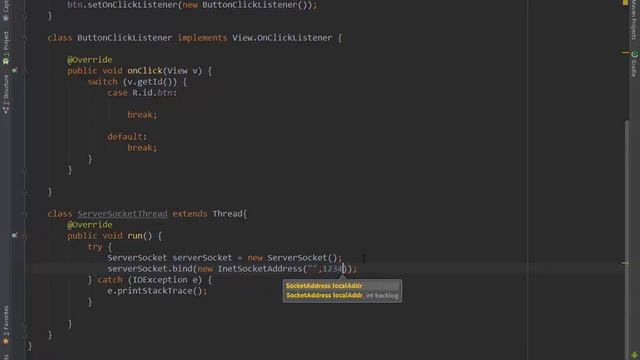
Task: Open the 2: Structure tool window
Action: (6, 94)
